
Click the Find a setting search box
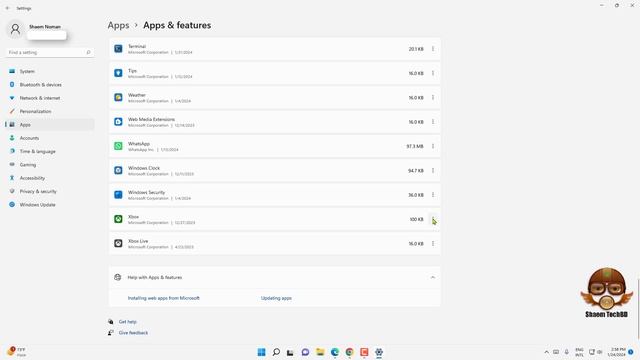pos(50,53)
